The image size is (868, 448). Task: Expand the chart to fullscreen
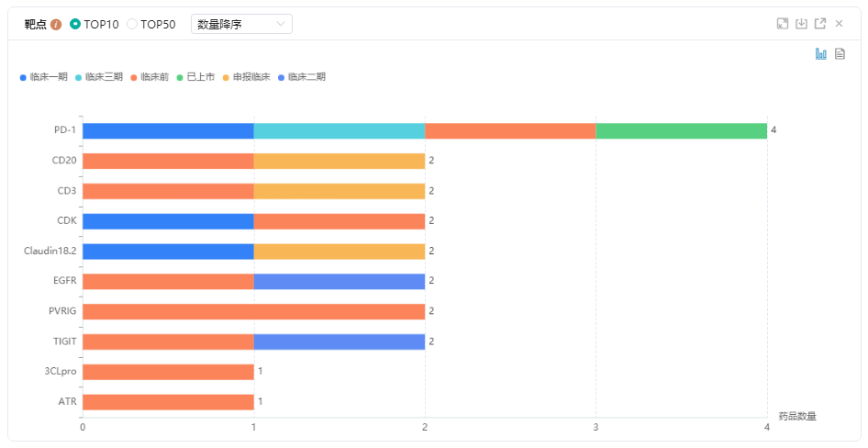tap(783, 24)
